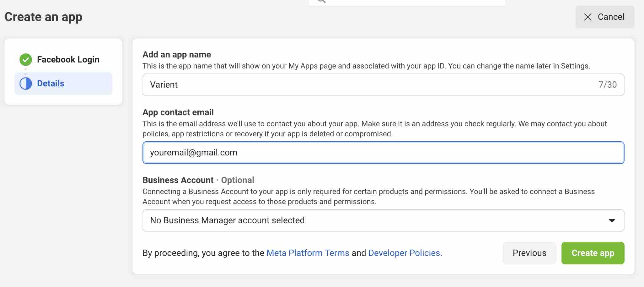Switch to the Details step in sidebar
Image resolution: width=644 pixels, height=287 pixels.
point(51,84)
